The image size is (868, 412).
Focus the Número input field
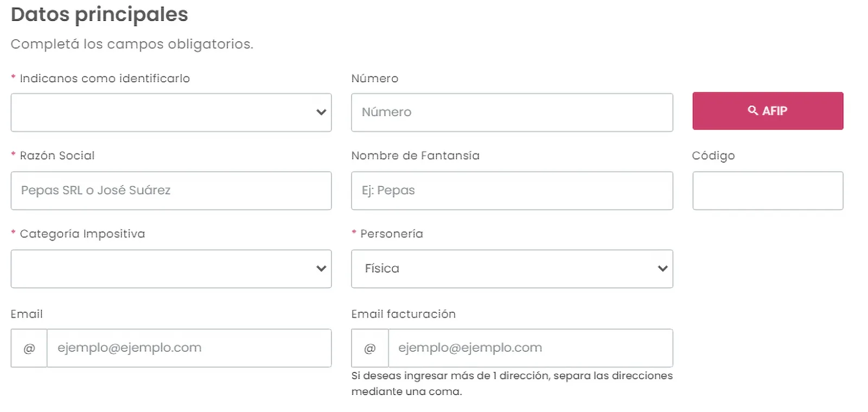click(512, 112)
